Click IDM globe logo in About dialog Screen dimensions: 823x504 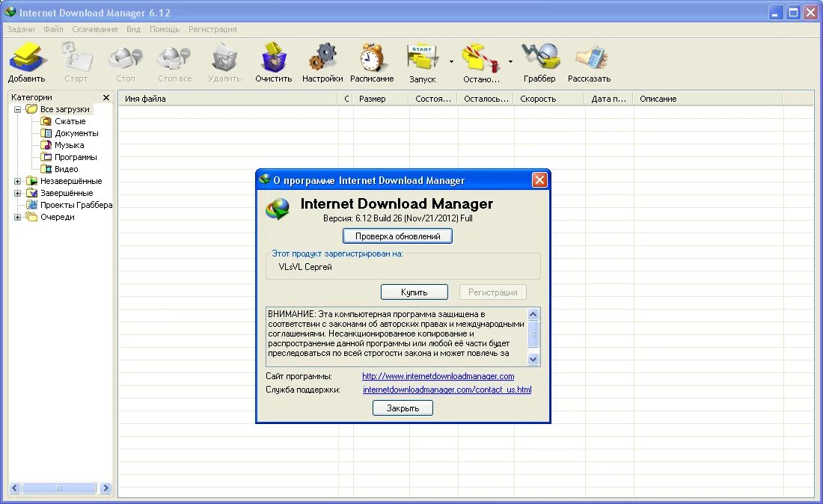[x=278, y=209]
